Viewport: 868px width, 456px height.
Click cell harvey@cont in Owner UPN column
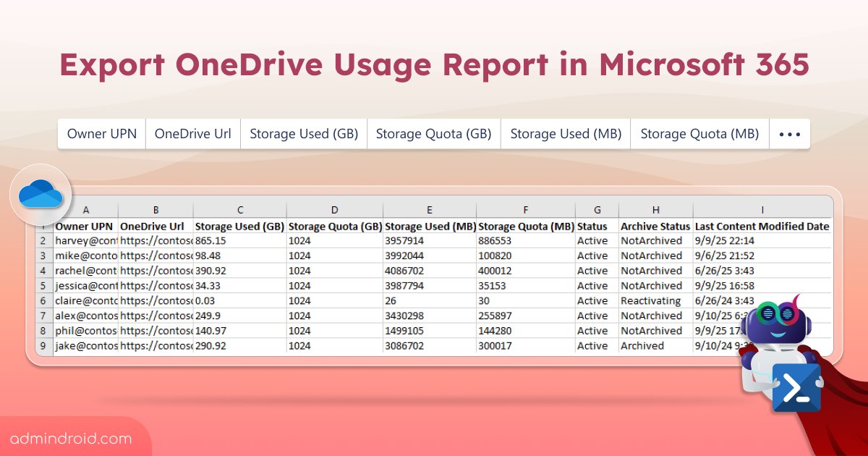tap(85, 240)
